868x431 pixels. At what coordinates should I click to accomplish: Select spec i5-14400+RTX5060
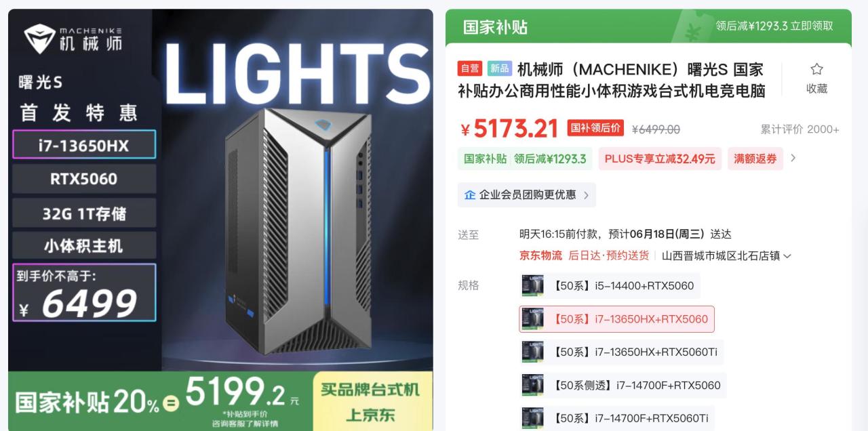610,285
